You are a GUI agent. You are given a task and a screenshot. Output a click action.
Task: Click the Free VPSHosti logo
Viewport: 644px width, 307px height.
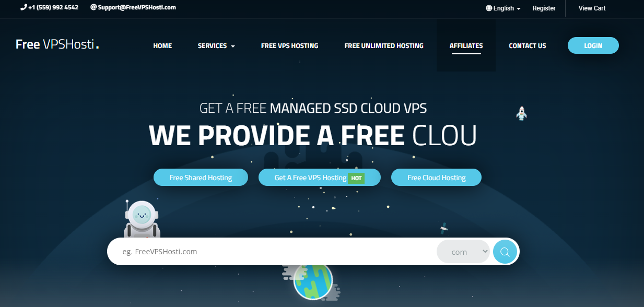tap(57, 45)
